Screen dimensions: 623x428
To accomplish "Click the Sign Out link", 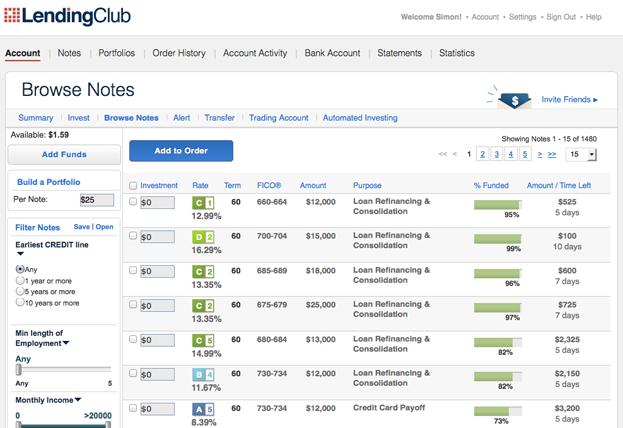I will pyautogui.click(x=561, y=17).
